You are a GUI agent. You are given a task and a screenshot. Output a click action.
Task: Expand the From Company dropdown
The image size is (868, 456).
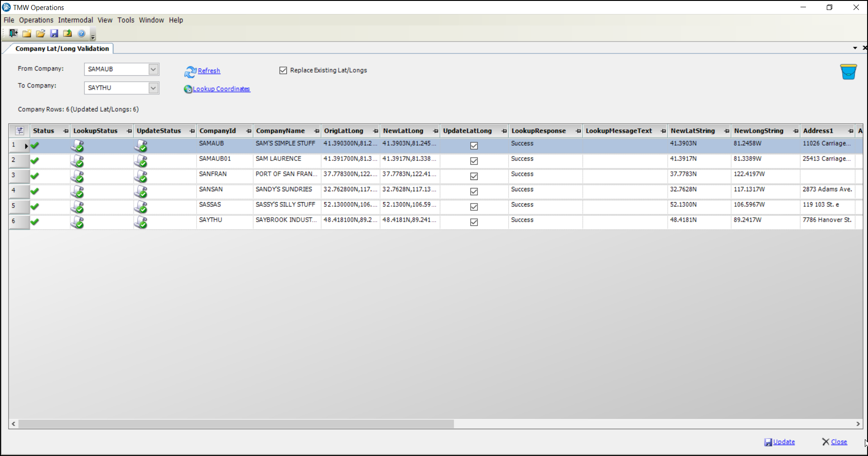point(153,69)
